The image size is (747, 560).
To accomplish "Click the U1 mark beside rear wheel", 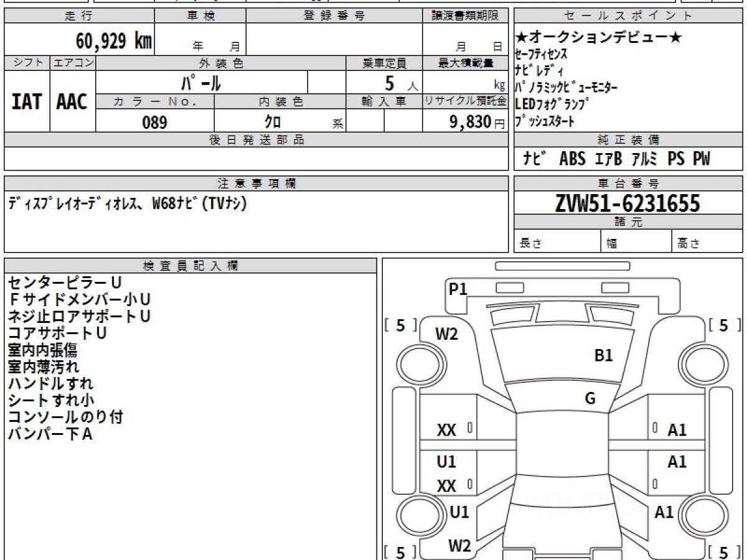I will point(459,512).
